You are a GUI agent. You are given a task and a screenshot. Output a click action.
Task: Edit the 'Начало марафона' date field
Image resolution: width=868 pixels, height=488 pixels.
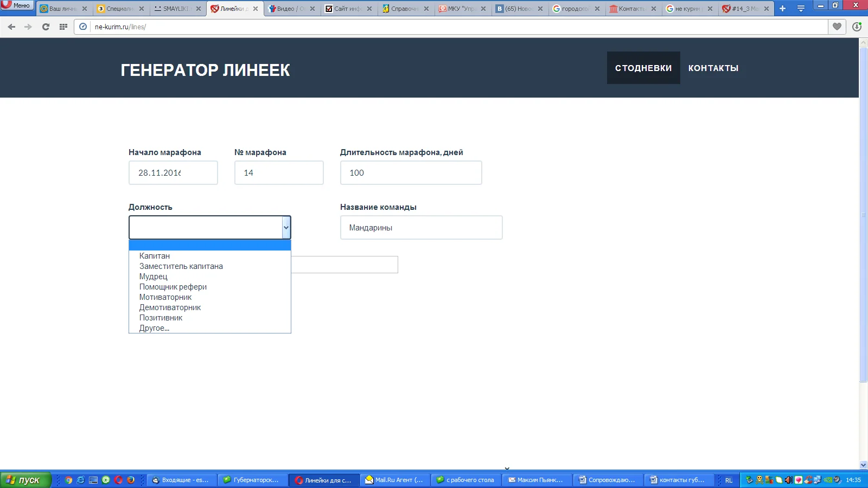point(173,172)
